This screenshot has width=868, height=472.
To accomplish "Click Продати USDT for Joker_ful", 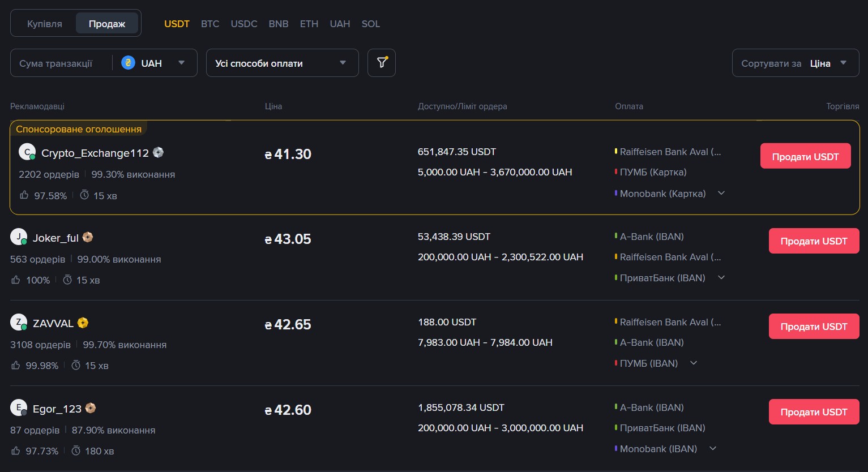I will pyautogui.click(x=814, y=241).
